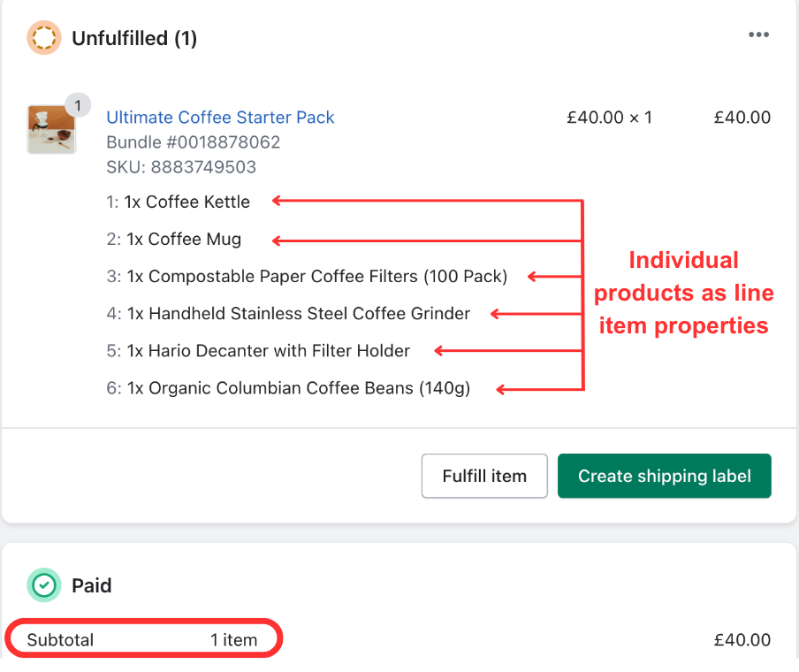799x672 pixels.
Task: Click Organic Columbian Coffee Beans property
Action: pyautogui.click(x=288, y=388)
